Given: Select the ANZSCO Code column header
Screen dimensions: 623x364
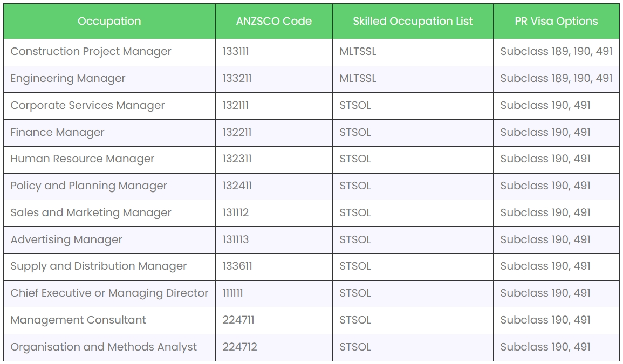Looking at the screenshot, I should [x=274, y=22].
